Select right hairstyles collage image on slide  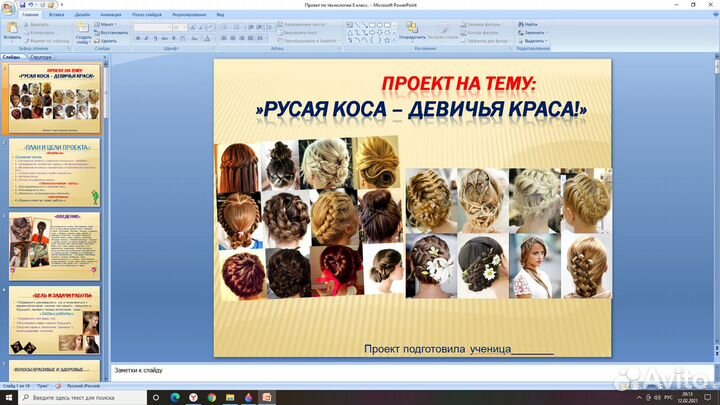(x=509, y=233)
